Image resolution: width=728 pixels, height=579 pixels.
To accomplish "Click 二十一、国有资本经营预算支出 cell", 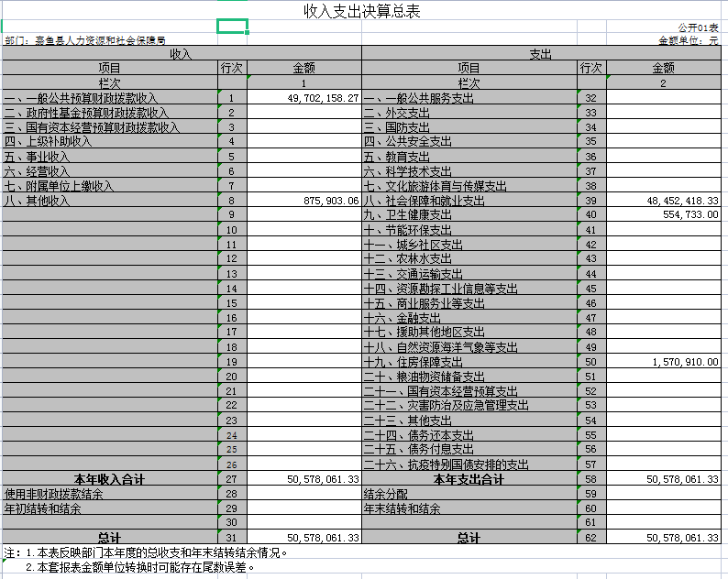I will click(469, 391).
